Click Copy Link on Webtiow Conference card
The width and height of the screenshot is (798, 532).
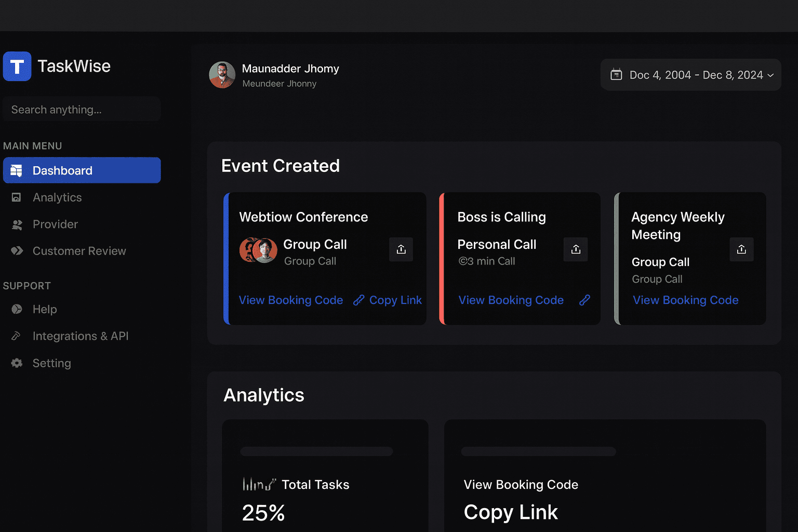(x=395, y=300)
